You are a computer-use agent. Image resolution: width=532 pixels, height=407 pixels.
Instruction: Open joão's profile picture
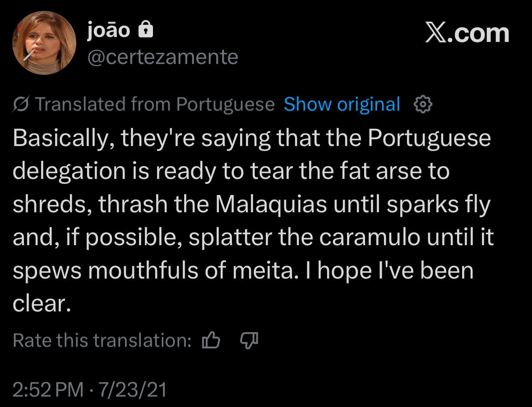click(x=44, y=42)
